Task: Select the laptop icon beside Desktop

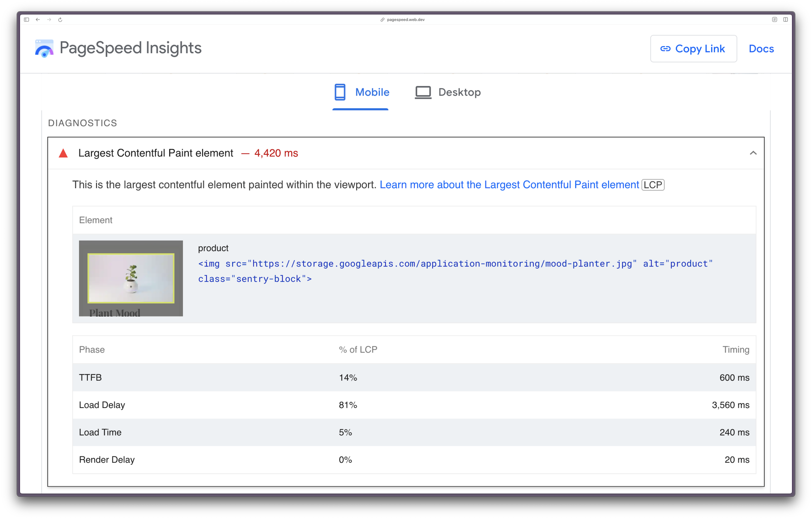Action: click(423, 92)
